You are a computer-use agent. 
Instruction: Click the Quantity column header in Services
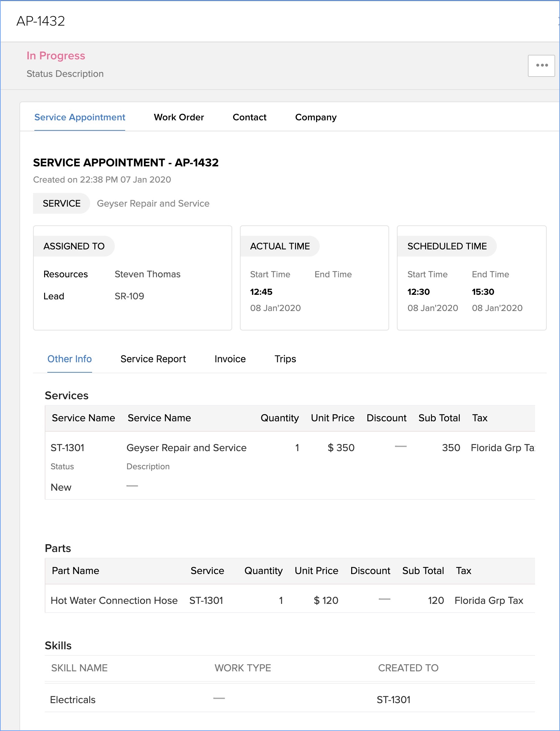[x=279, y=418]
